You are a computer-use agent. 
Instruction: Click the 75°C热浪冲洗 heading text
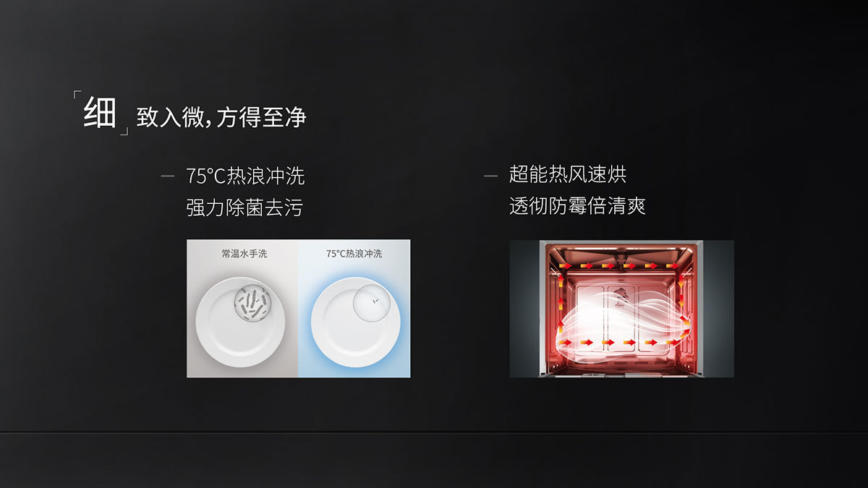pyautogui.click(x=245, y=176)
